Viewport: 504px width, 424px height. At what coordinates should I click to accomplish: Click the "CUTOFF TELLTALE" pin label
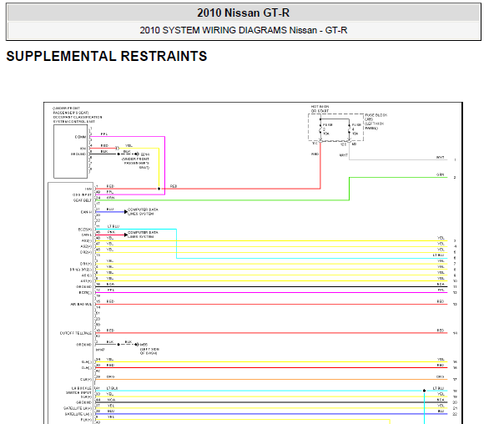[76, 333]
